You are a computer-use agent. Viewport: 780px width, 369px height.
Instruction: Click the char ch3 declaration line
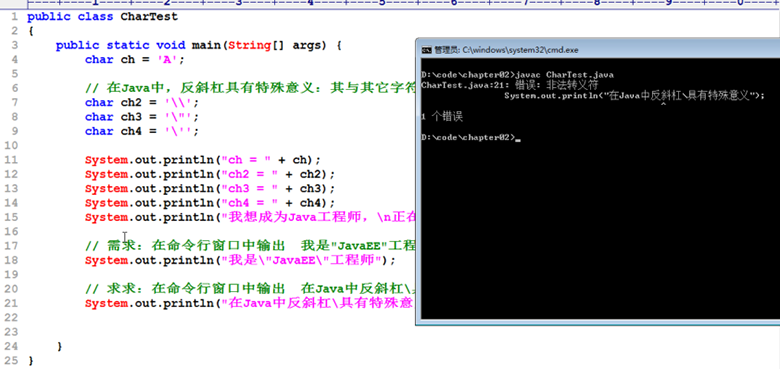pyautogui.click(x=142, y=117)
